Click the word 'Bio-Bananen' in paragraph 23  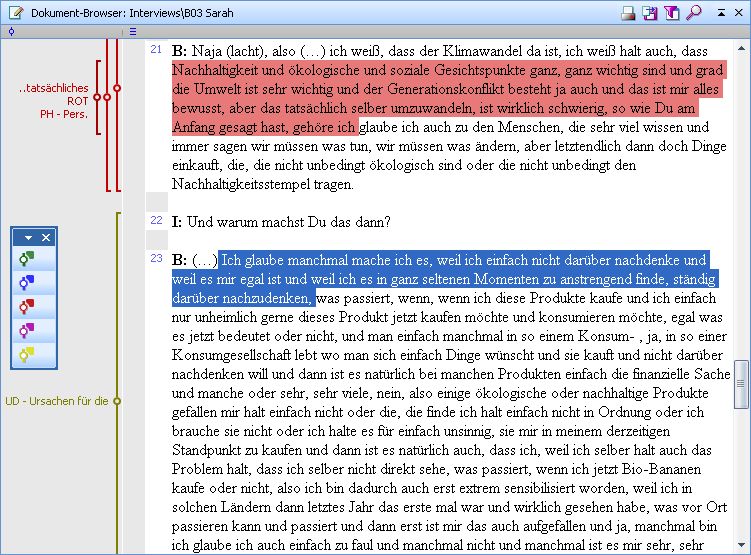(661, 469)
